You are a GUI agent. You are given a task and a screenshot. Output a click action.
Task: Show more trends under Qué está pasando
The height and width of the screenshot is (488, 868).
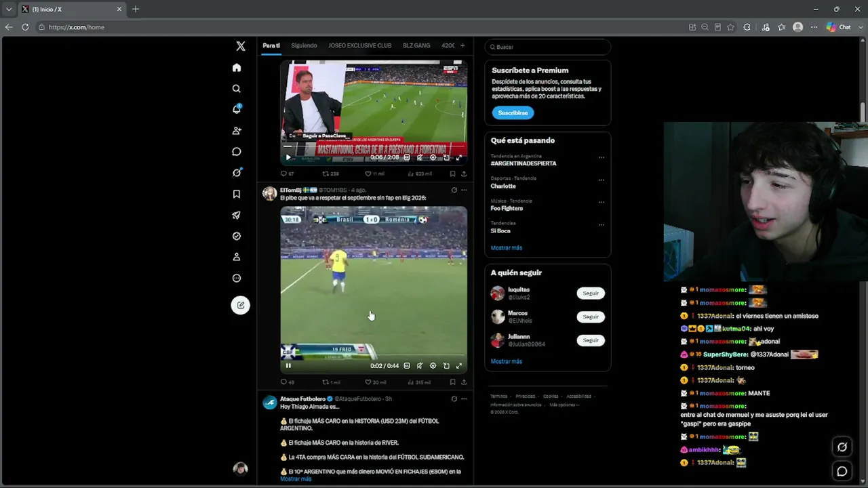[507, 248]
